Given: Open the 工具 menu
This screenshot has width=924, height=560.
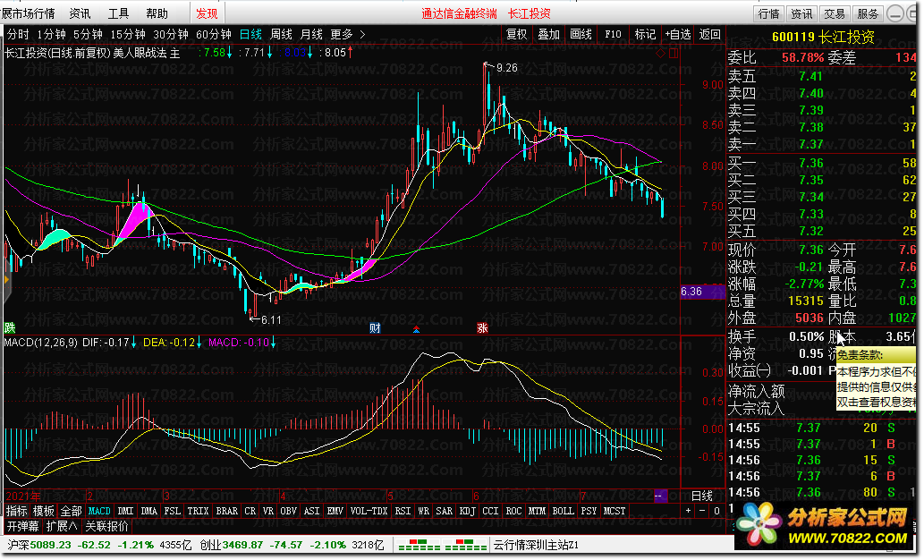Looking at the screenshot, I should coord(118,13).
